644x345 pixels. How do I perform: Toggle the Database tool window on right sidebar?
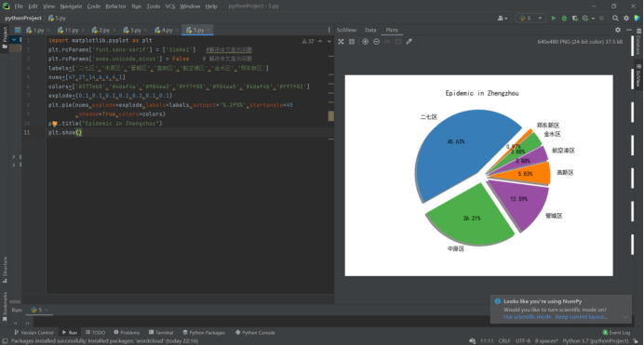[x=638, y=42]
